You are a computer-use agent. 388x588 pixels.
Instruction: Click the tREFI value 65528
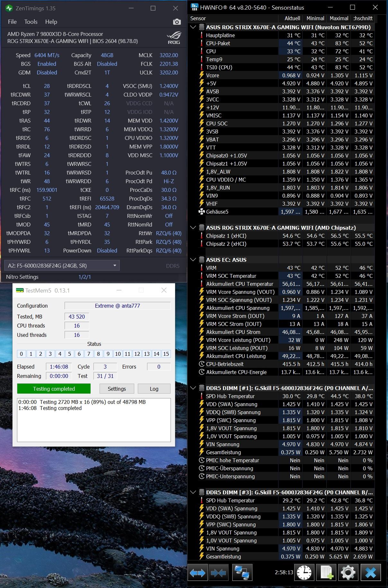[x=107, y=199]
